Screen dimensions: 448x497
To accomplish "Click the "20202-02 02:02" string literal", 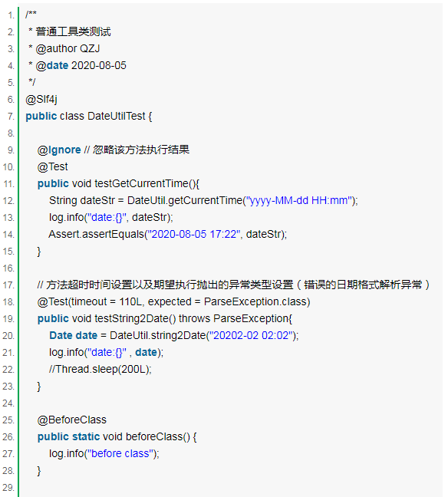I will [251, 335].
